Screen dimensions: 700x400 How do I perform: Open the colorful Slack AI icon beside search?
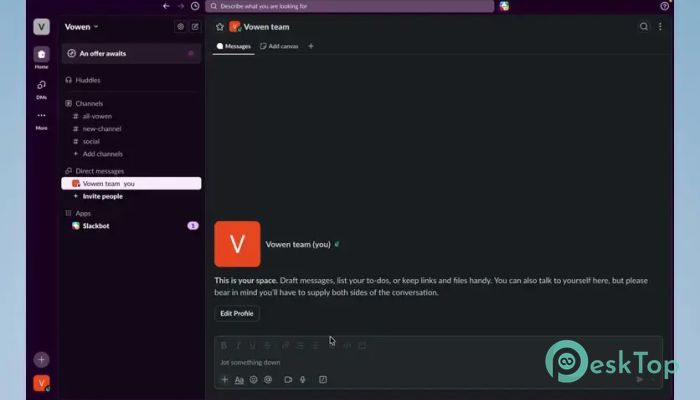click(x=504, y=6)
